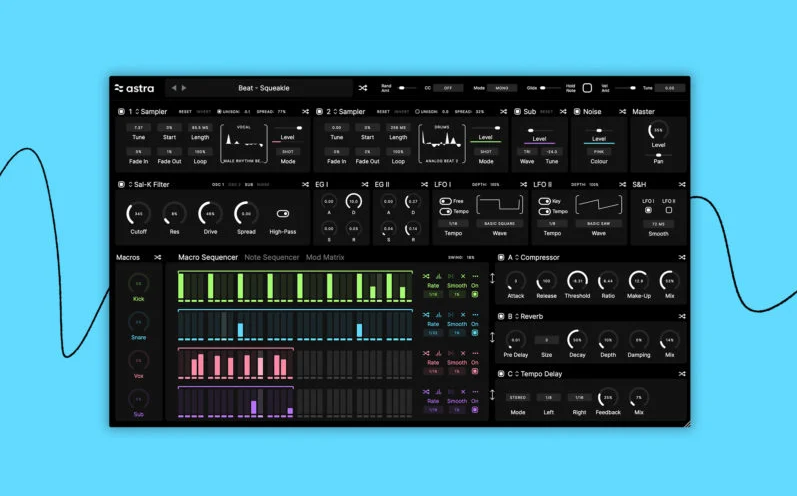797x496 pixels.
Task: Randomize the EG I envelope
Action: point(365,184)
